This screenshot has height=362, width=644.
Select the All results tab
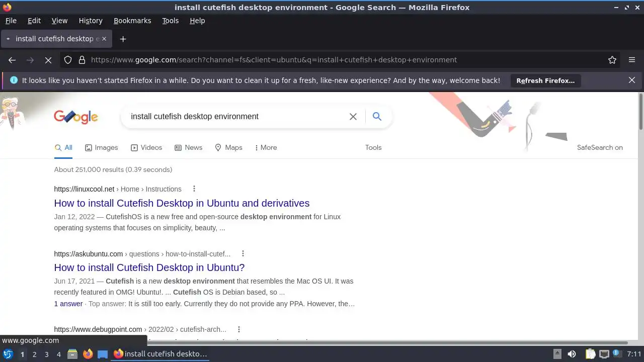[x=63, y=148]
